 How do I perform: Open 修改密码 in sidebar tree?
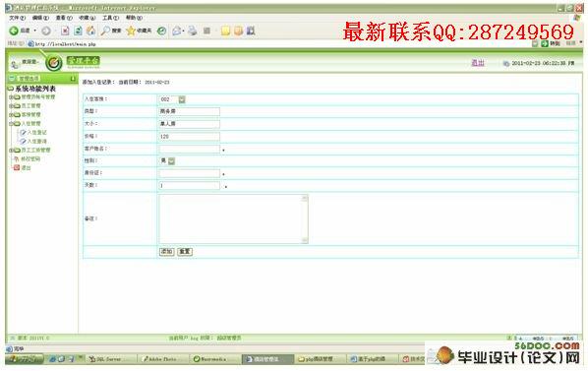30,159
